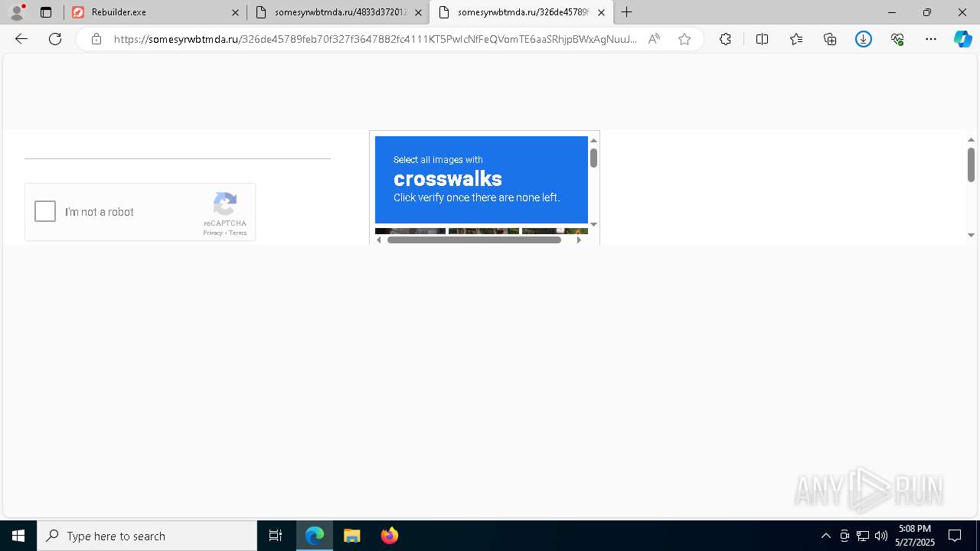Click the page scroll up arrow
Viewport: 980px width, 551px height.
tap(971, 140)
